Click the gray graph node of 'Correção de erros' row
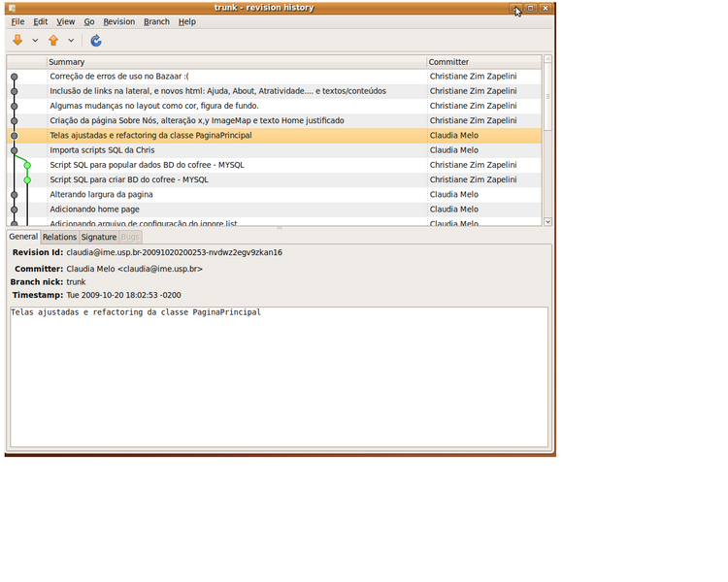Viewport: 728px width, 582px height. tap(15, 77)
